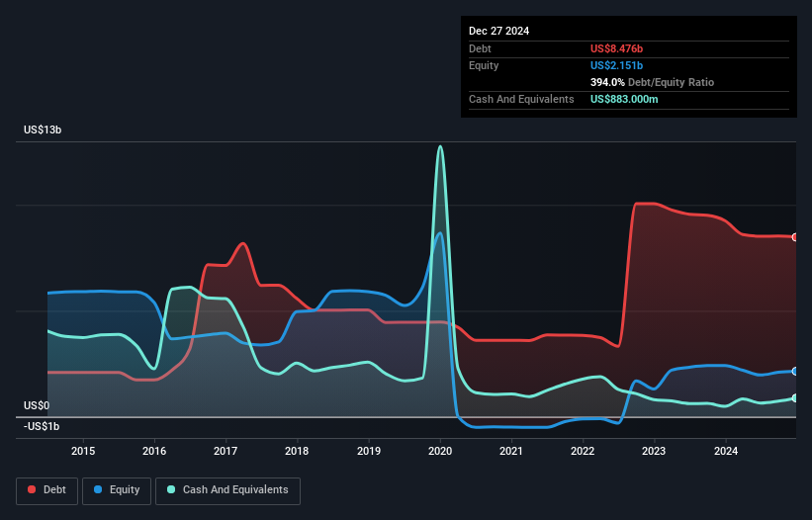Toggle the Debt series legend button
This screenshot has height=520, width=812.
click(47, 490)
